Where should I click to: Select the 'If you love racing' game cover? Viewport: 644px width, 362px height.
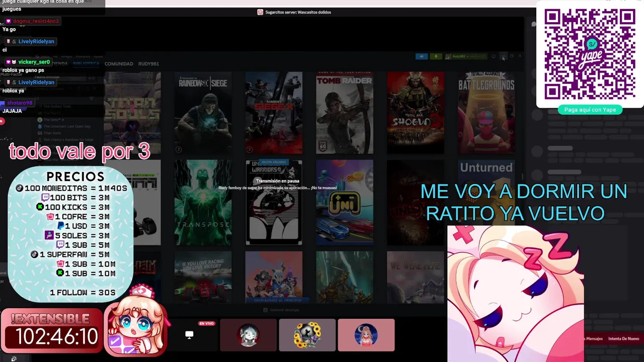click(x=203, y=277)
